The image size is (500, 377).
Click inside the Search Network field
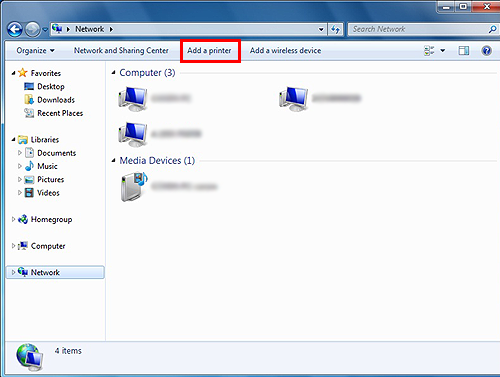418,29
